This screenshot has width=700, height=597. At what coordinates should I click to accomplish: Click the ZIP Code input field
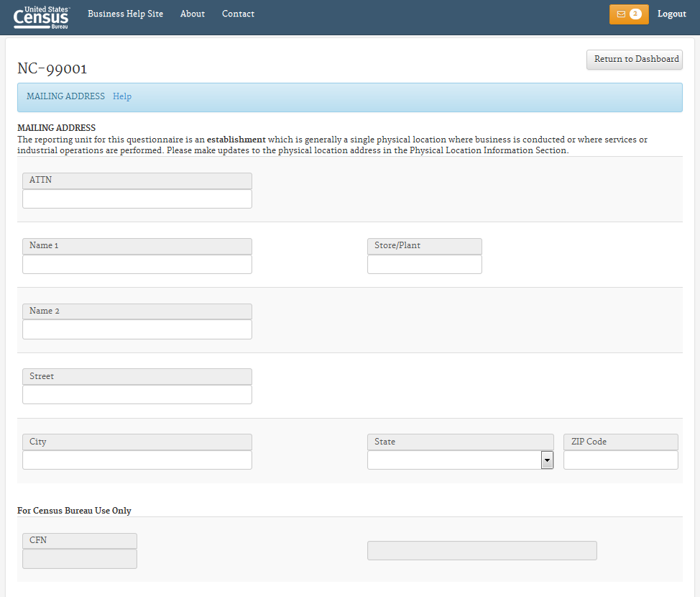(x=620, y=460)
